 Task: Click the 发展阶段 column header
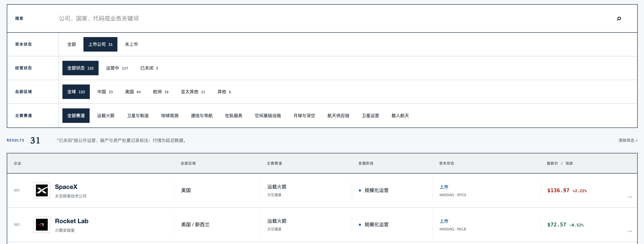pos(366,163)
